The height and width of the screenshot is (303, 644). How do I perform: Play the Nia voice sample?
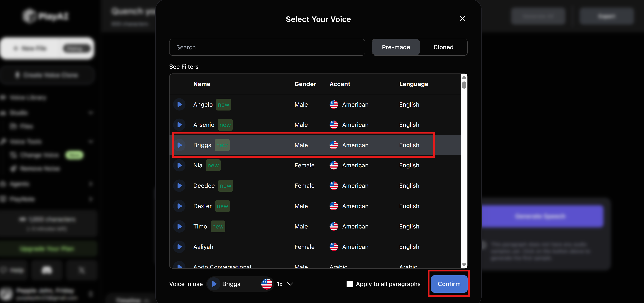179,165
